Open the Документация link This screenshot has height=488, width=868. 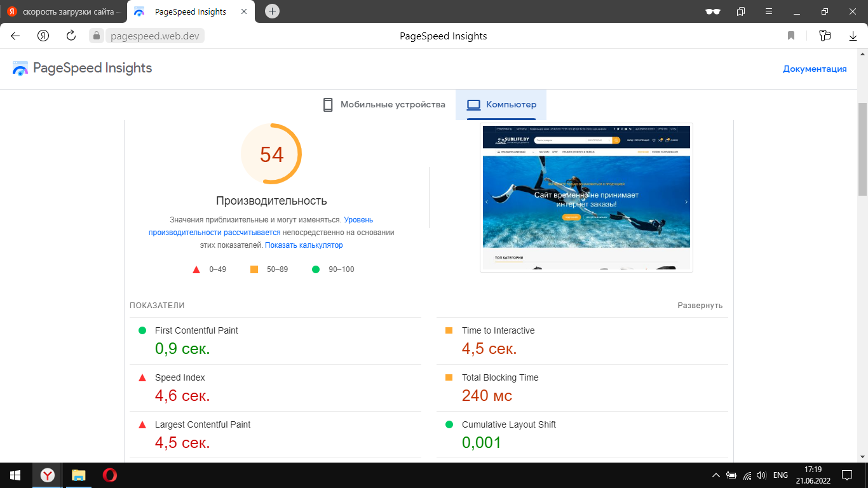(815, 69)
